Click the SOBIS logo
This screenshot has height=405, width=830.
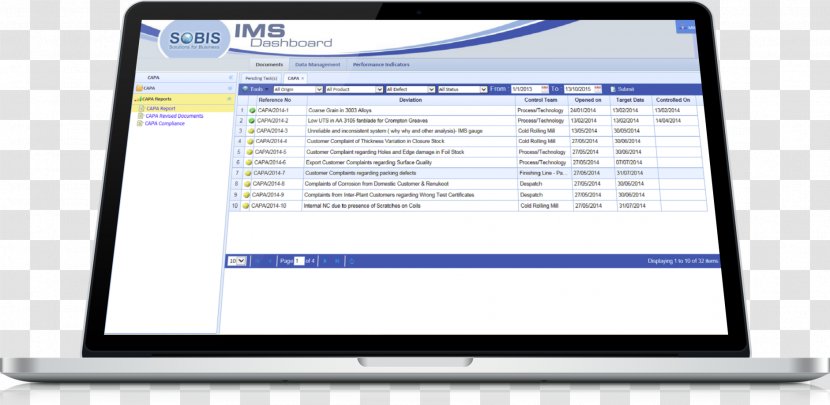click(194, 40)
